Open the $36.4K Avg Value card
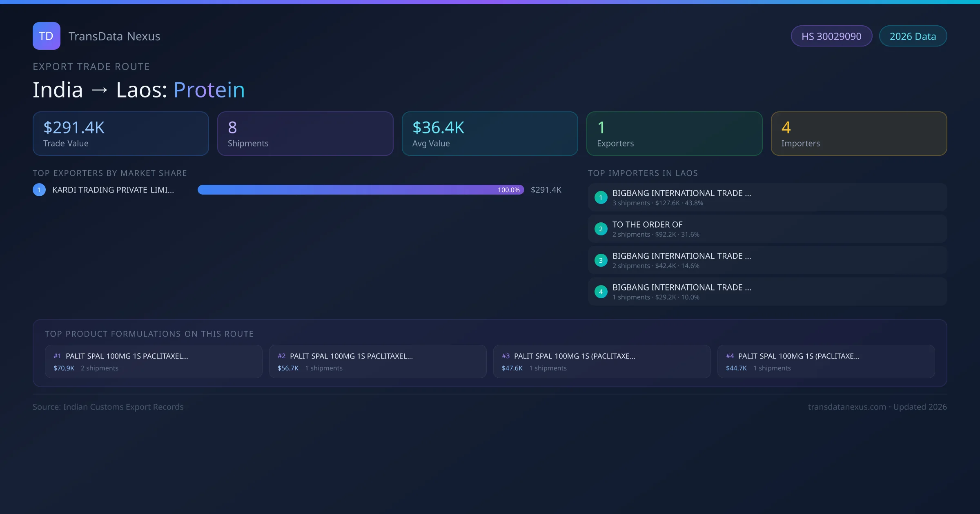980x514 pixels. point(490,134)
